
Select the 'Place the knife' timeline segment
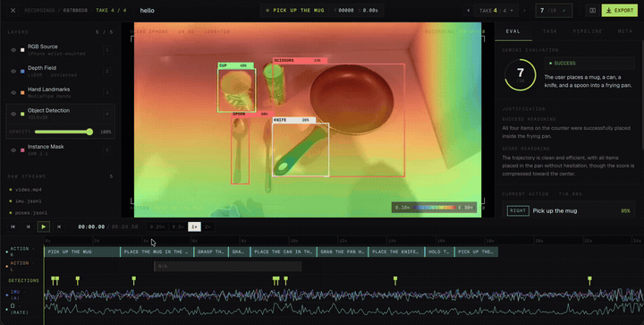click(x=396, y=252)
